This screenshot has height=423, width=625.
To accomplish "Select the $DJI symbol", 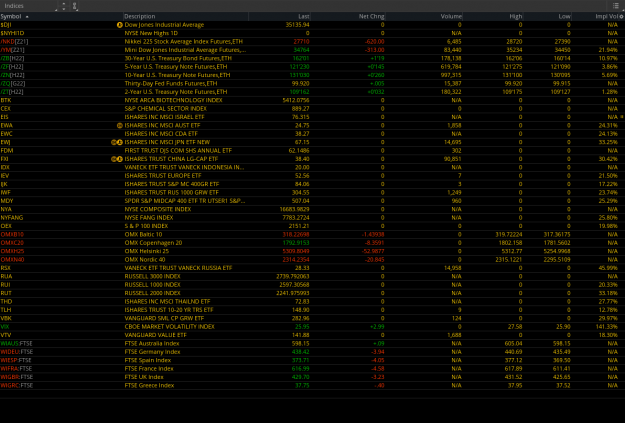I will pyautogui.click(x=6, y=25).
